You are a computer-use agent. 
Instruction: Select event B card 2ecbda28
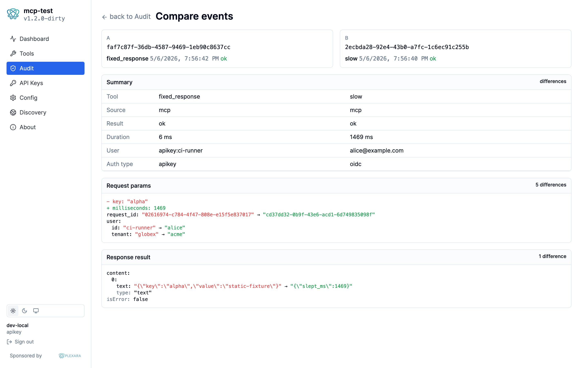[x=455, y=49]
